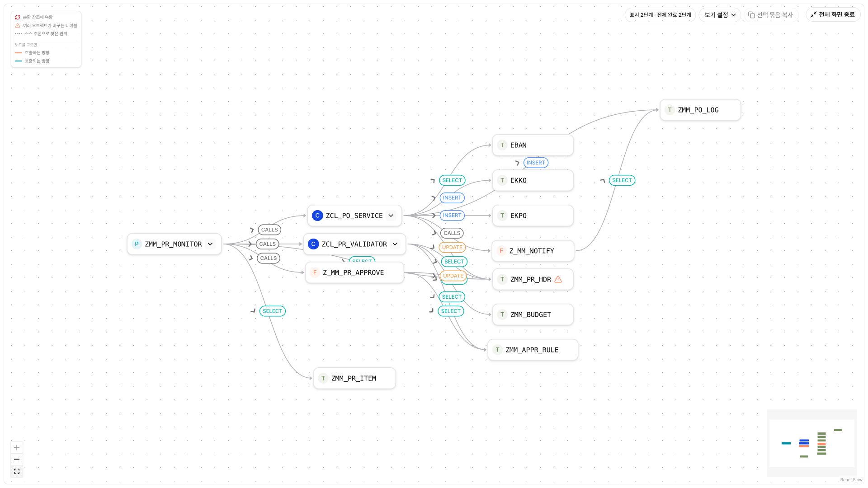Exit fullscreen with 전체 화면 종료
Viewport: 868px width, 488px height.
[833, 14]
